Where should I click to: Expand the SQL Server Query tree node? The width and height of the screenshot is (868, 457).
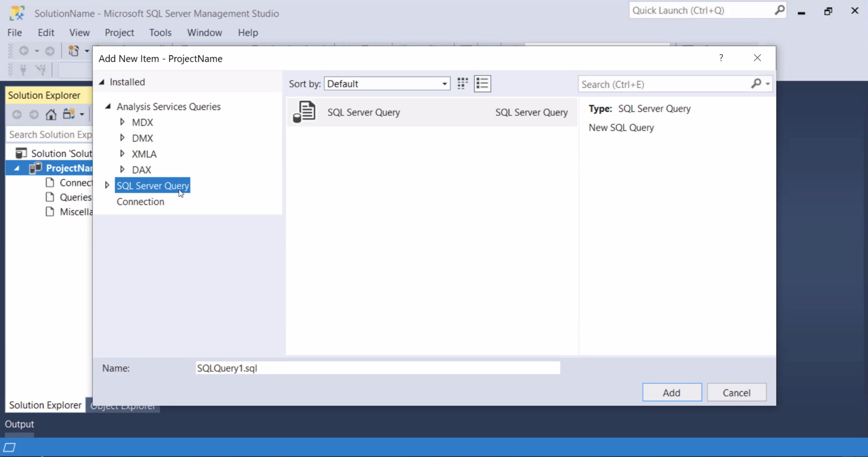point(107,185)
